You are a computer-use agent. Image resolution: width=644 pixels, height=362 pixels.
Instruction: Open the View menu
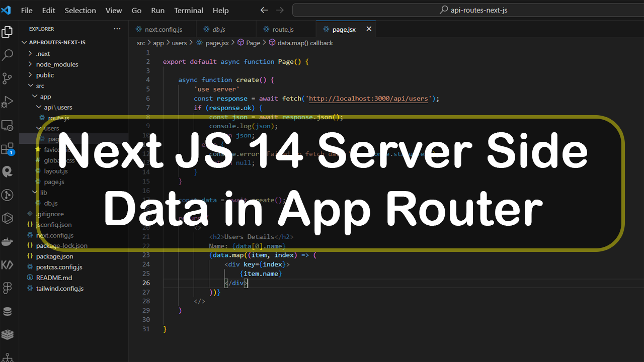point(114,10)
